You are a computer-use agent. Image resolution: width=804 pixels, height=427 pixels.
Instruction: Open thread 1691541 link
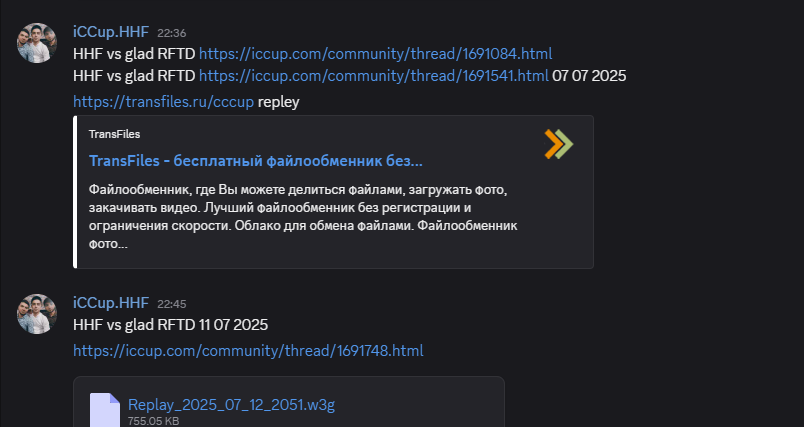pyautogui.click(x=374, y=76)
